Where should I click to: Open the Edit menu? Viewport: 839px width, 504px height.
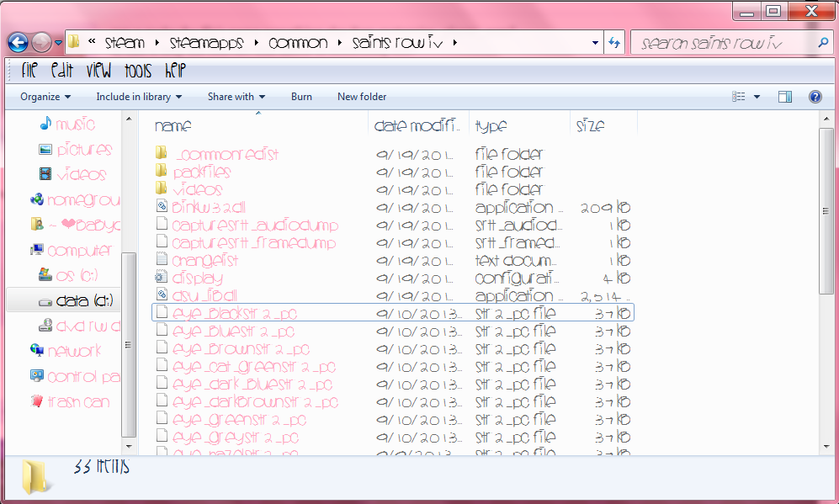[x=62, y=70]
